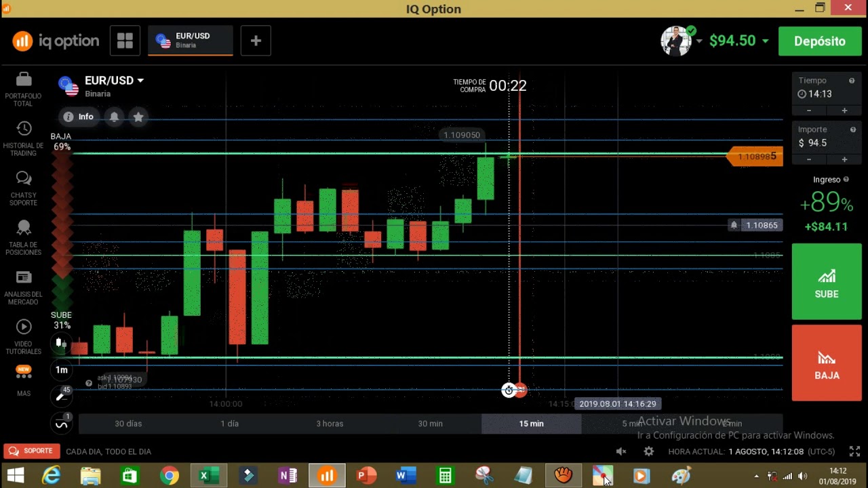
Task: Click the orange current price label 1.108985
Action: click(755, 157)
